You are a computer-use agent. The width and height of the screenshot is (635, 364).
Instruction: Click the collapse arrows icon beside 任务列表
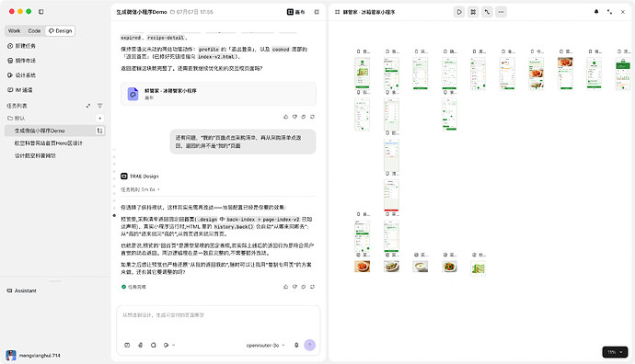coord(88,106)
